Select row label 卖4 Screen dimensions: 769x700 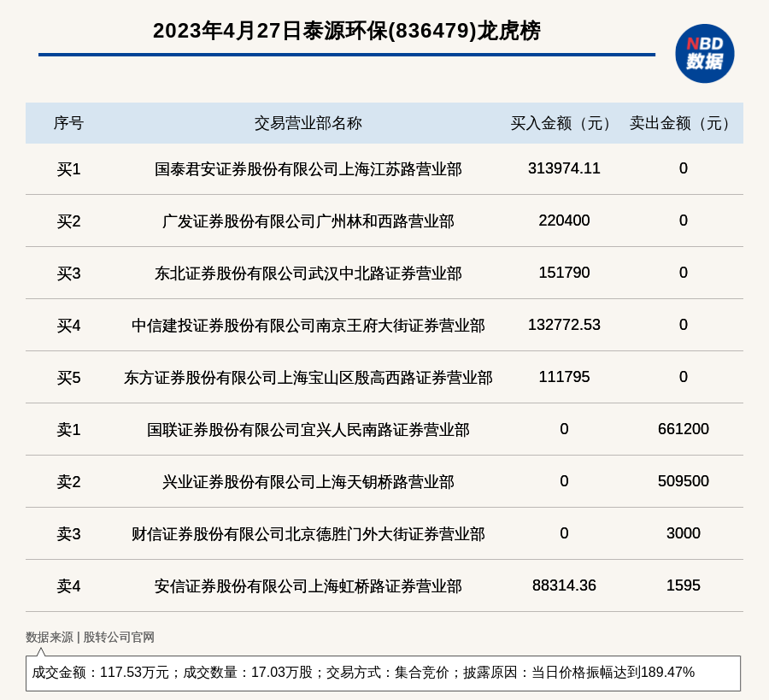(x=68, y=586)
